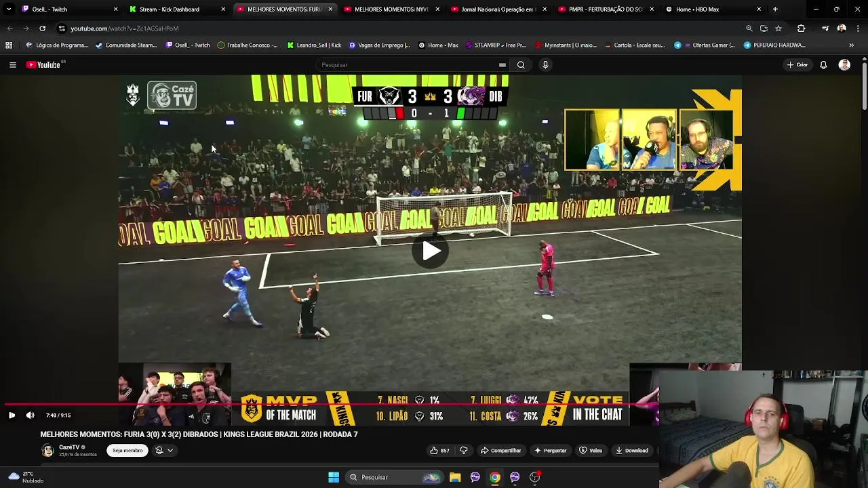Open File Explorer from the taskbar
Screen dimensions: 868x488
[455, 477]
